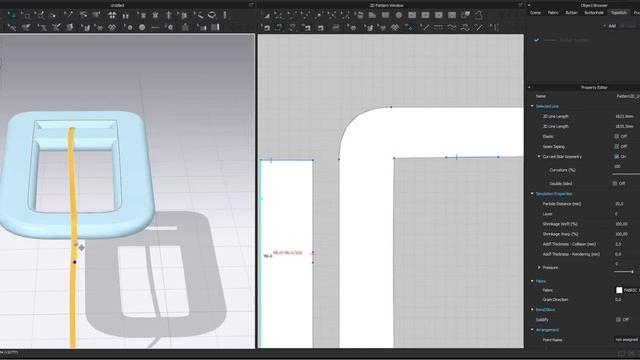
Task: Click the Add button in Object Browser
Action: coord(610,26)
